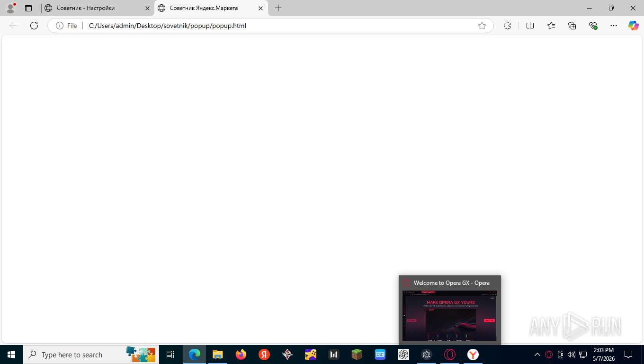Screen dimensions: 644x364
Task: Open the Windows Start menu
Action: [11, 355]
